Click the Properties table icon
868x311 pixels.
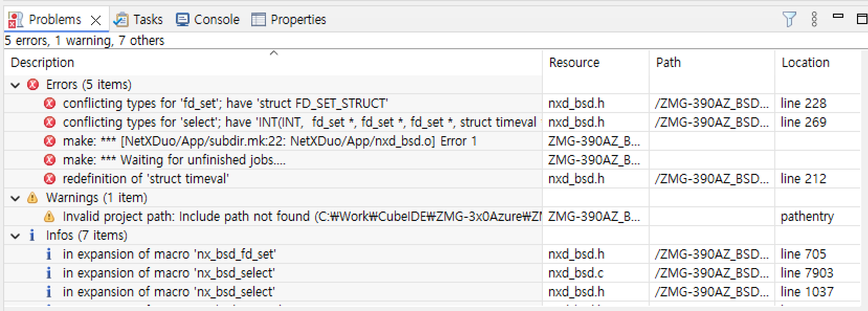[x=258, y=19]
